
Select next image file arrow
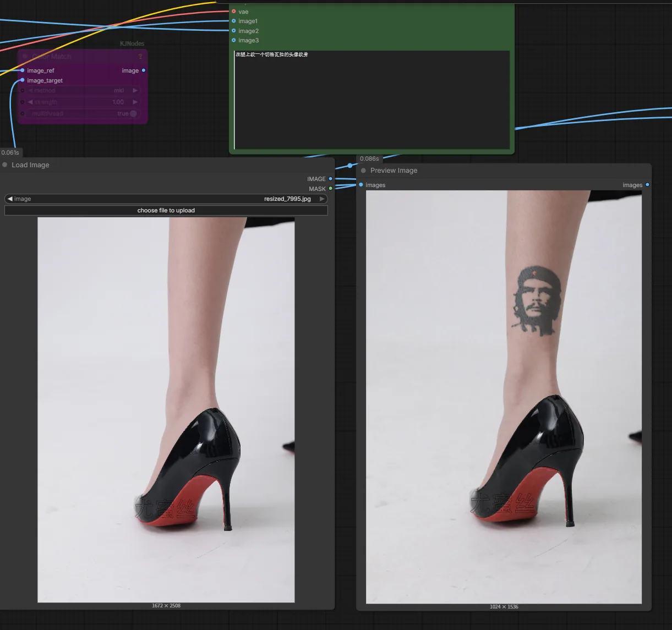coord(323,199)
